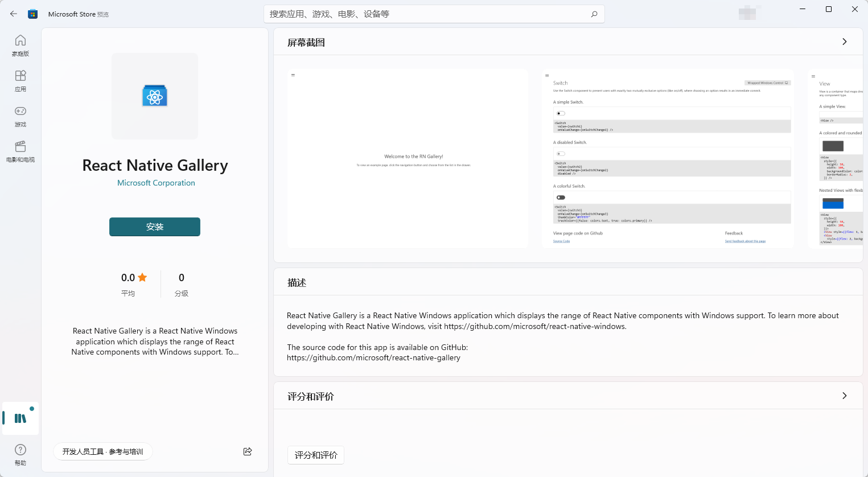Open the Welcome to RN Gallery screenshot
The width and height of the screenshot is (868, 477).
click(x=408, y=159)
